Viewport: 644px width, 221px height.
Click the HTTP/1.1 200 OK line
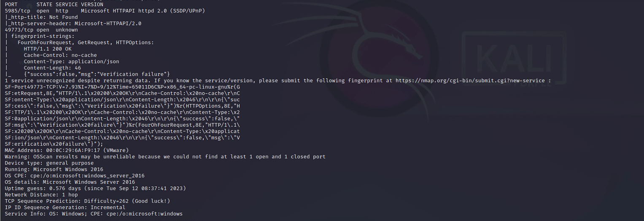point(48,49)
